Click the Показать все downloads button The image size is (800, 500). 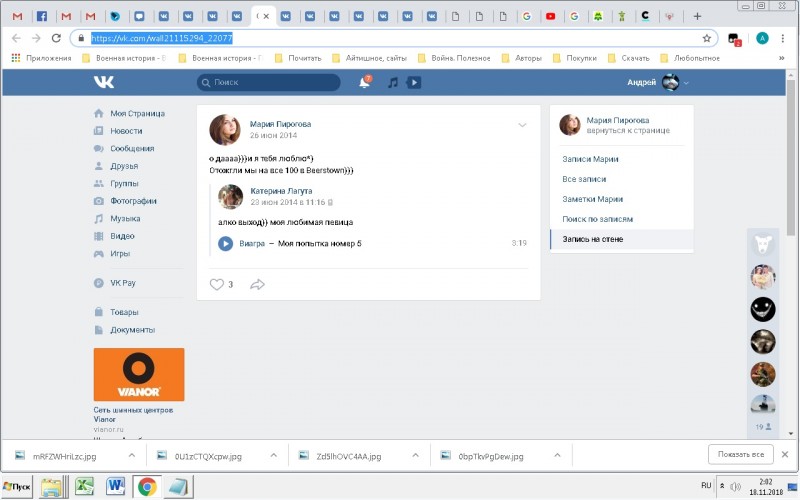coord(740,455)
